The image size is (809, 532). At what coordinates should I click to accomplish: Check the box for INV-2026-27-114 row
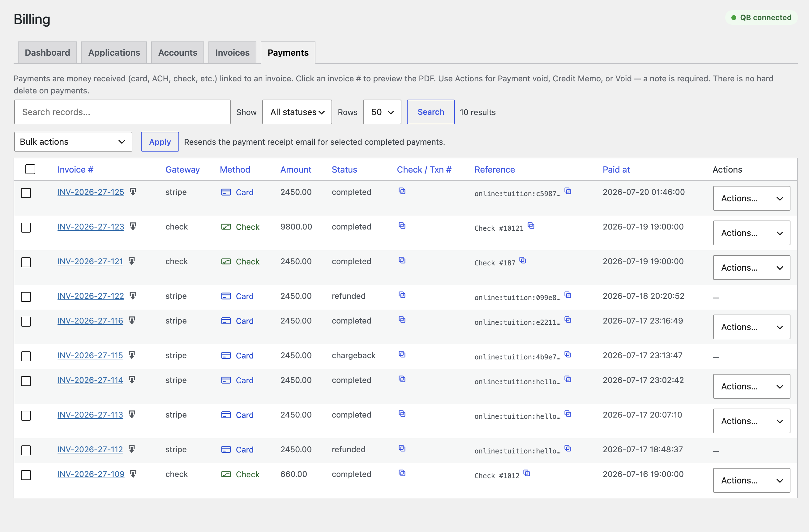pos(26,381)
